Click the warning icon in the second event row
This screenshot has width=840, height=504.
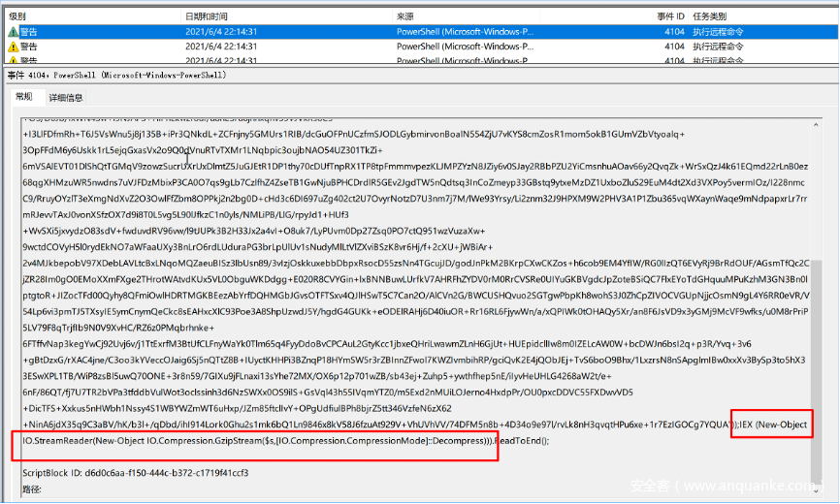[x=13, y=46]
